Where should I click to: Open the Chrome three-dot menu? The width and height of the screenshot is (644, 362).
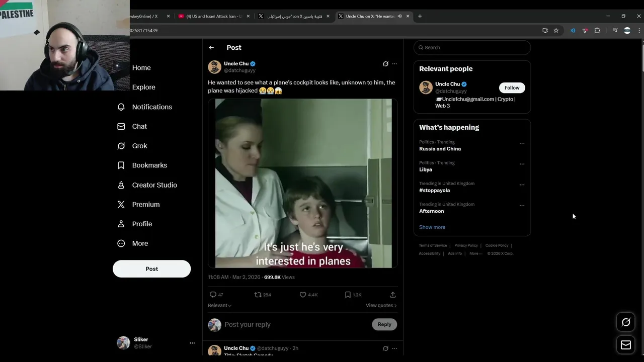coord(639,31)
